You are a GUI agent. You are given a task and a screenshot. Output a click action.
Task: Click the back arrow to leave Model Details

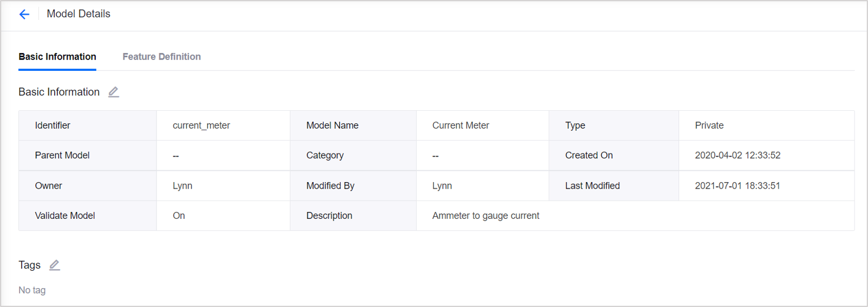[x=24, y=14]
